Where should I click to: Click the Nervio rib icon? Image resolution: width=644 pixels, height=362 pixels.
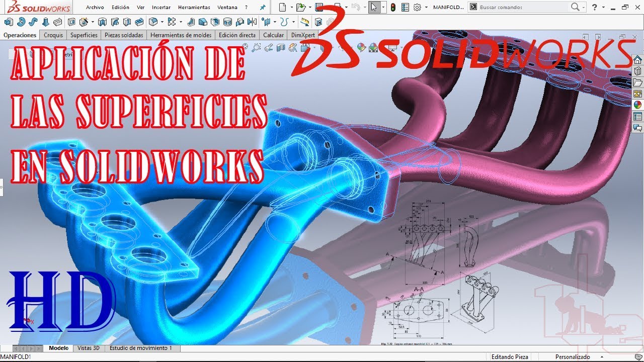tap(191, 22)
